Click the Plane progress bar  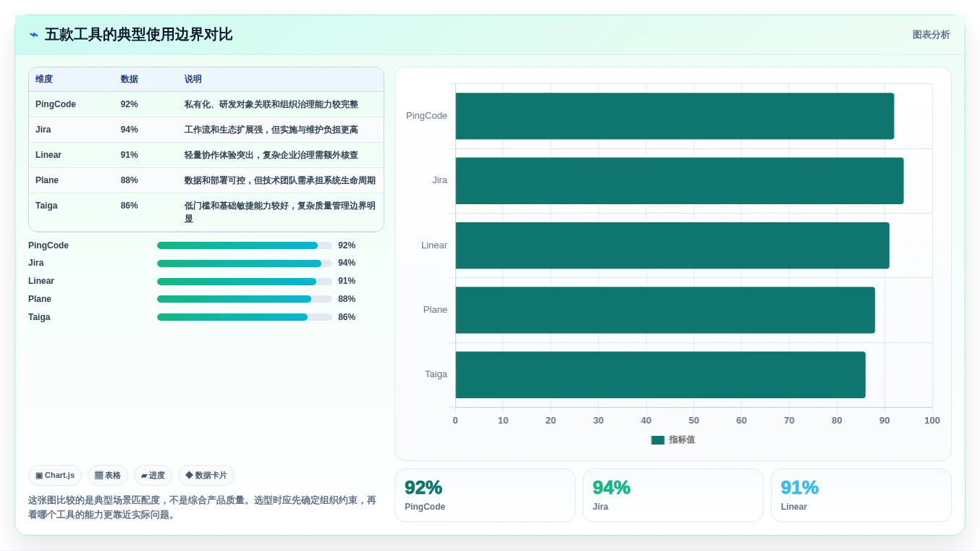[245, 299]
